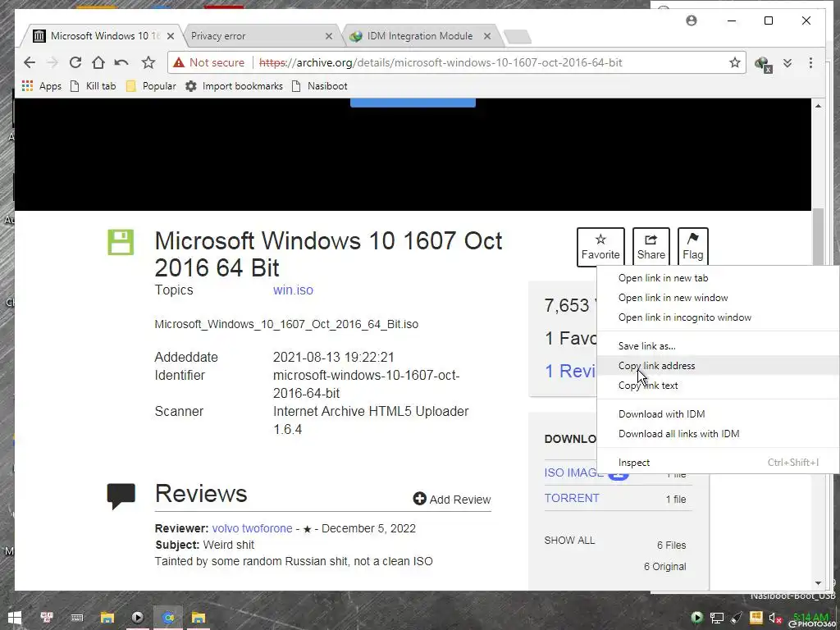
Task: Open the Nasiboot bookmark
Action: pos(319,85)
